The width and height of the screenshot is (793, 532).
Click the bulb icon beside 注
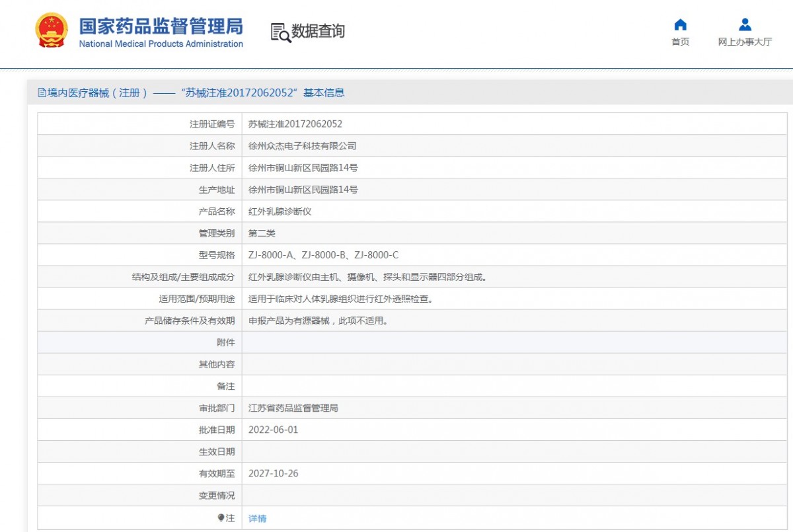pyautogui.click(x=221, y=518)
